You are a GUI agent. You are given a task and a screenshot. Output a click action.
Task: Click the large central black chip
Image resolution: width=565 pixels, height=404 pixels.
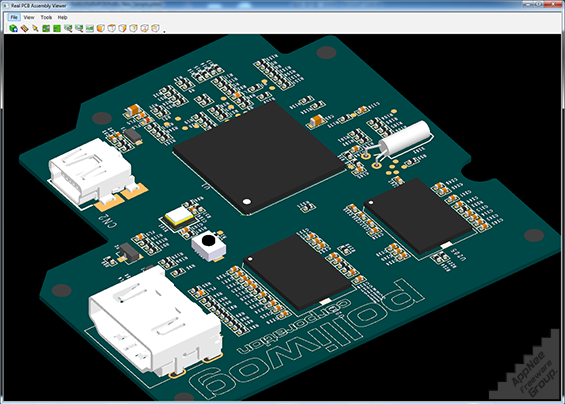[x=259, y=157]
